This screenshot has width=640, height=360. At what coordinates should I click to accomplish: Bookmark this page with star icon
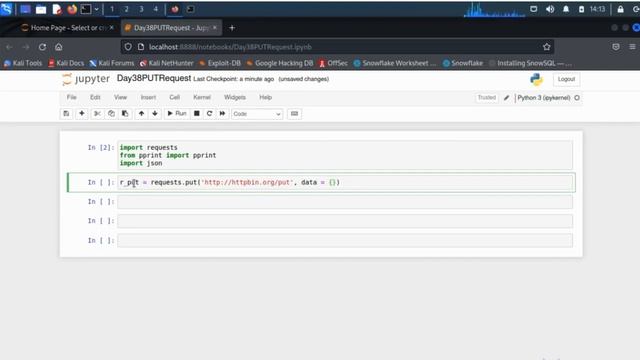pyautogui.click(x=547, y=47)
